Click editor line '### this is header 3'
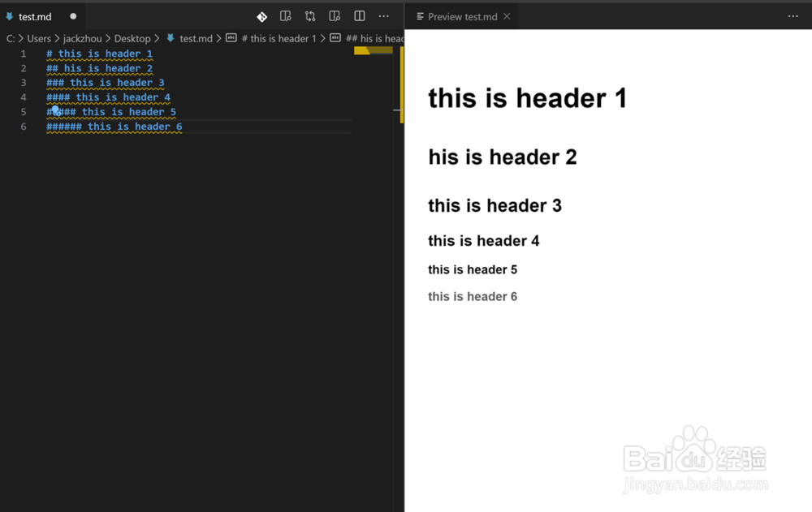Screen dimensions: 812x512 pos(105,83)
